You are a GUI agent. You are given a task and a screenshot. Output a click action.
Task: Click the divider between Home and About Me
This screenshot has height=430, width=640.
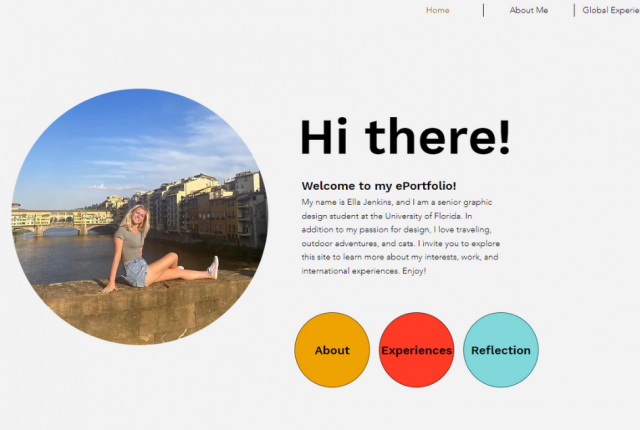click(483, 10)
